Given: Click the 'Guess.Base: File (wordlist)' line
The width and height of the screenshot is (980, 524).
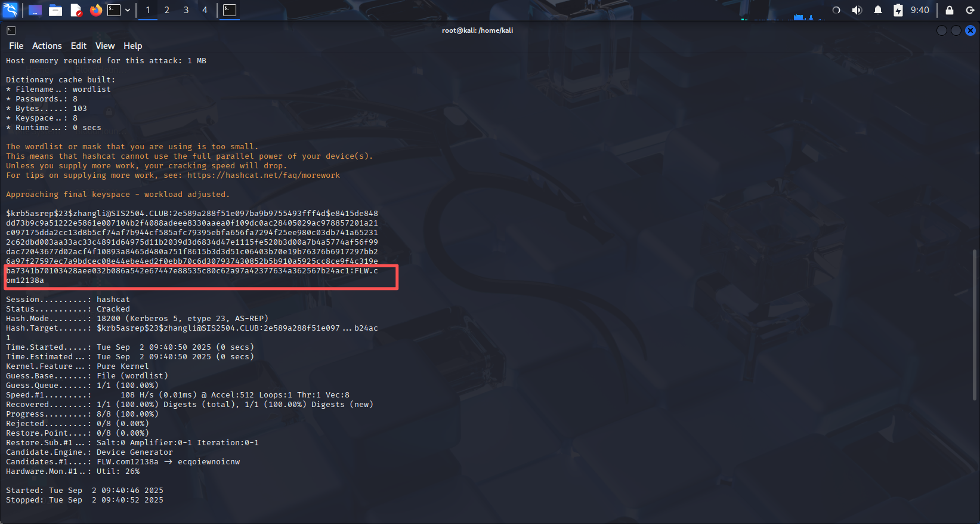Looking at the screenshot, I should (x=87, y=376).
